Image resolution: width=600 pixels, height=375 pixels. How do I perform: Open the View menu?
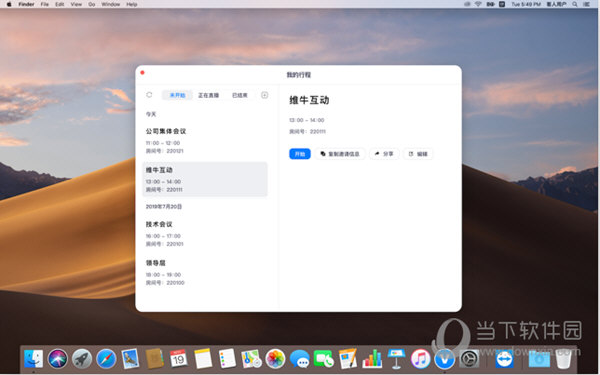pos(76,4)
